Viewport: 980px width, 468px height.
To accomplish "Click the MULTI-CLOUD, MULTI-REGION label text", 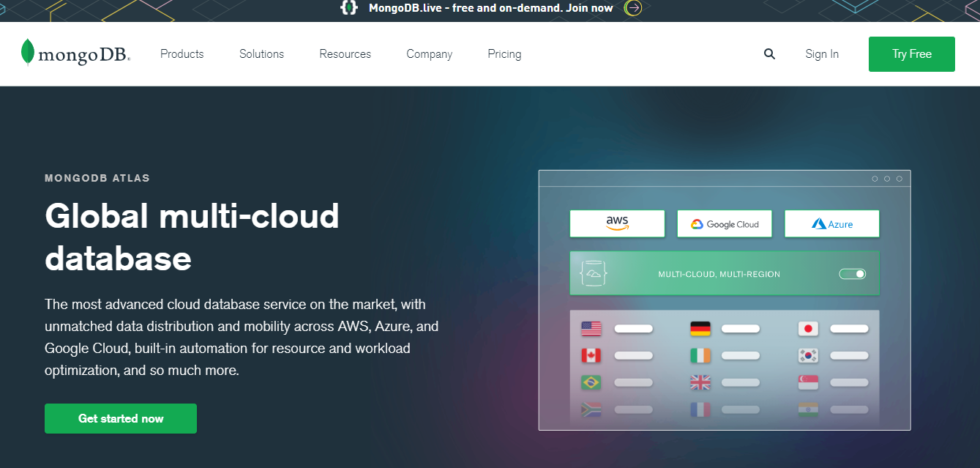I will click(719, 274).
